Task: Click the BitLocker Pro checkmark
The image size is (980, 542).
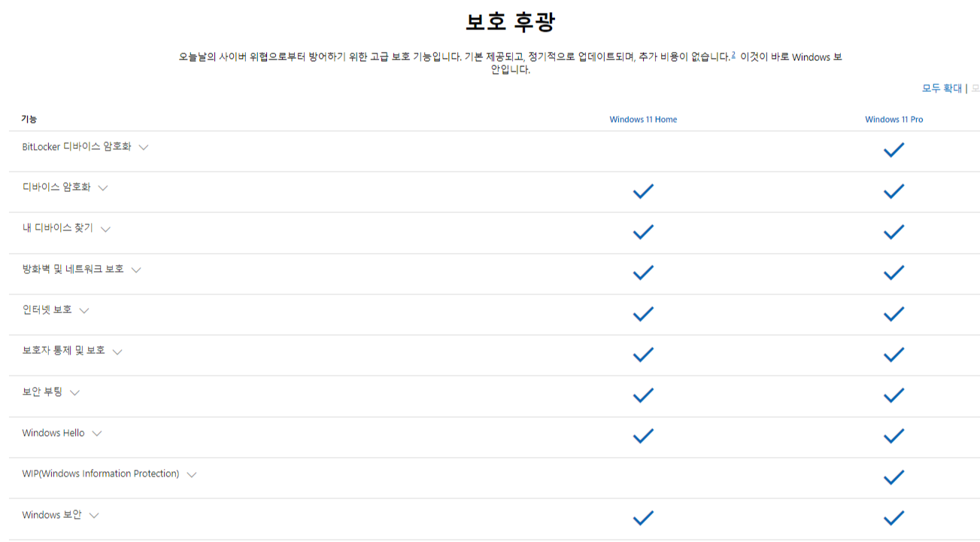Action: [894, 151]
